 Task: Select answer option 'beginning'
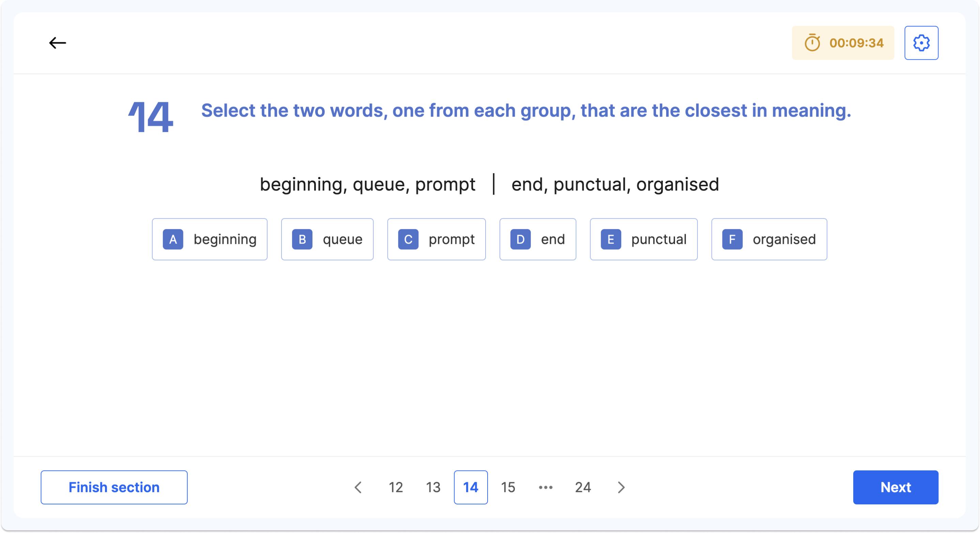(210, 239)
